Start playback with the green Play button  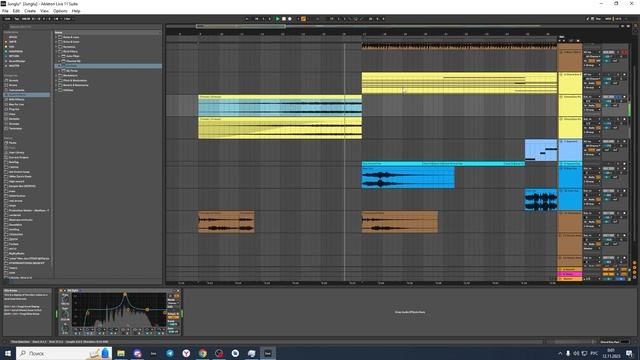278,19
